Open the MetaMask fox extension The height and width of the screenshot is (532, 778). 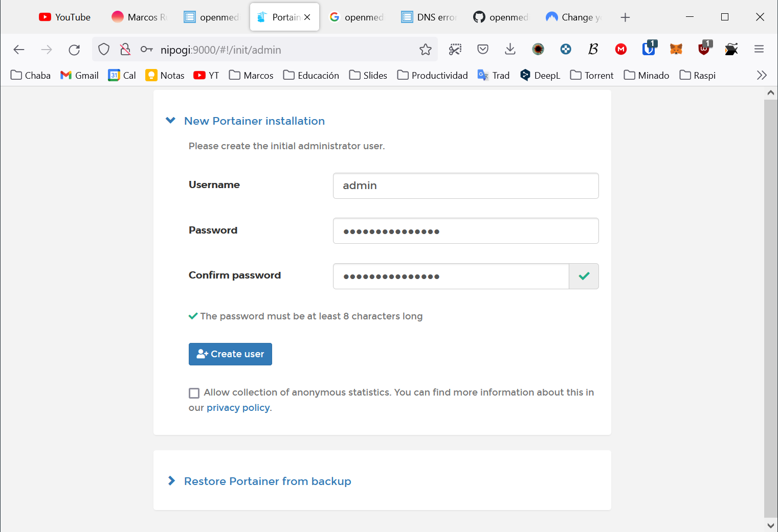click(676, 50)
